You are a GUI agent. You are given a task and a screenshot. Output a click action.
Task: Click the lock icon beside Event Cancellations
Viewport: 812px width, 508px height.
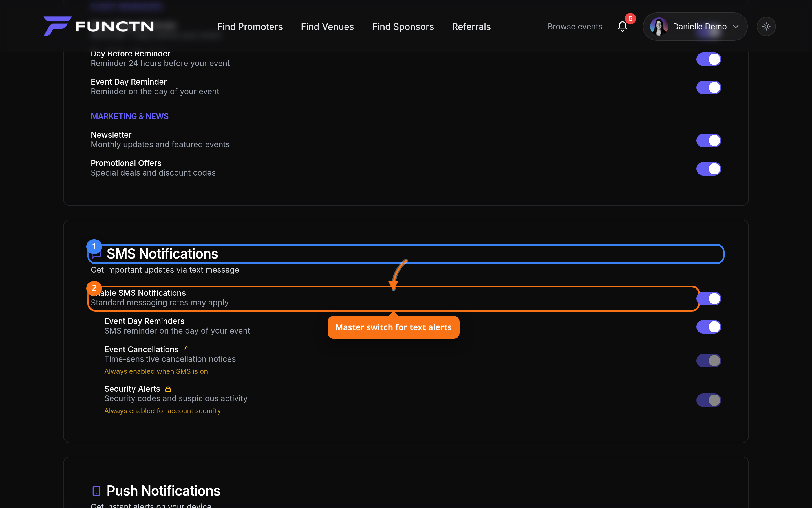pos(187,349)
